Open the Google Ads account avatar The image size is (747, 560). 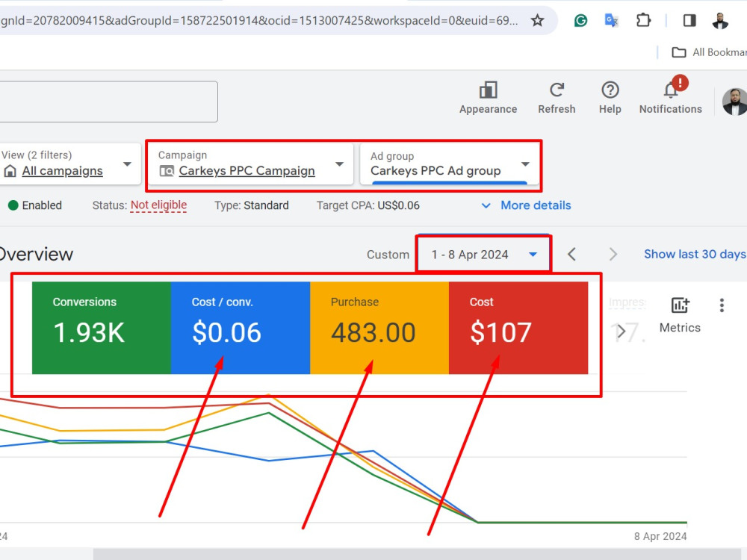734,102
